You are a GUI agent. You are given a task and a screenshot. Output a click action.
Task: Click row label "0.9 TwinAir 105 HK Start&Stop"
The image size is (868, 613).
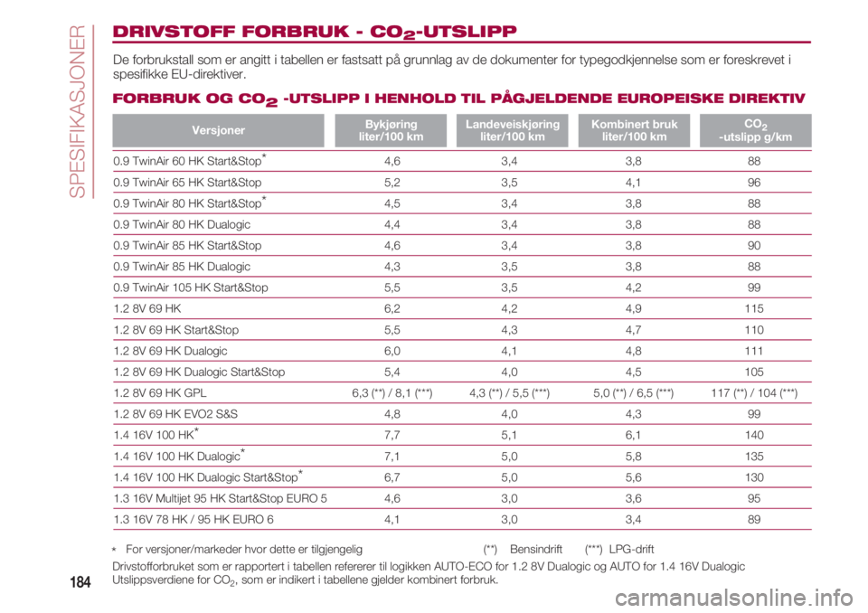191,288
